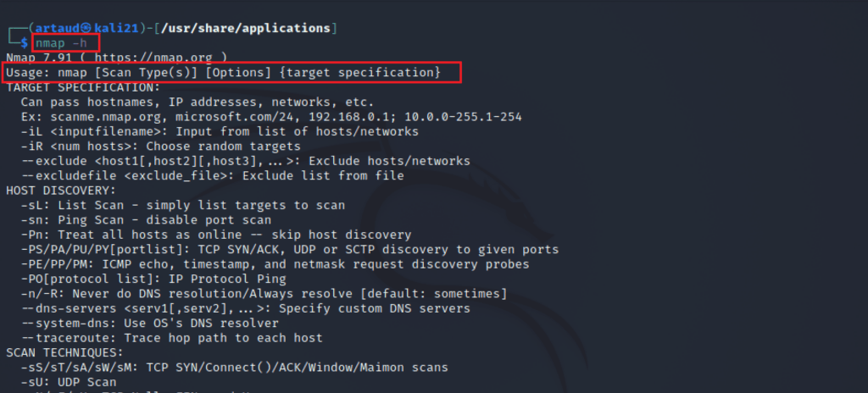This screenshot has width=868, height=393.
Task: Click the -Pn skip host discovery line
Action: point(216,235)
